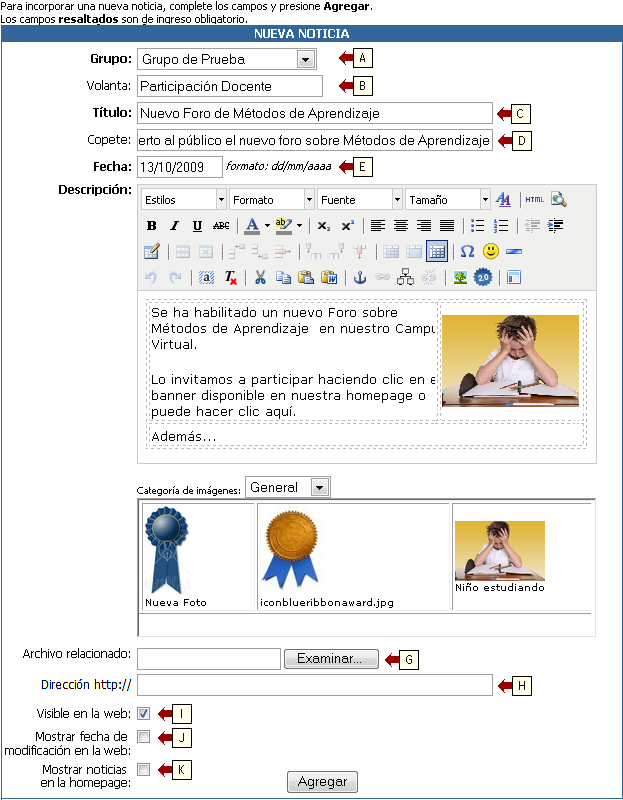Image resolution: width=623 pixels, height=800 pixels.
Task: Click the font size AA icon
Action: pyautogui.click(x=503, y=199)
